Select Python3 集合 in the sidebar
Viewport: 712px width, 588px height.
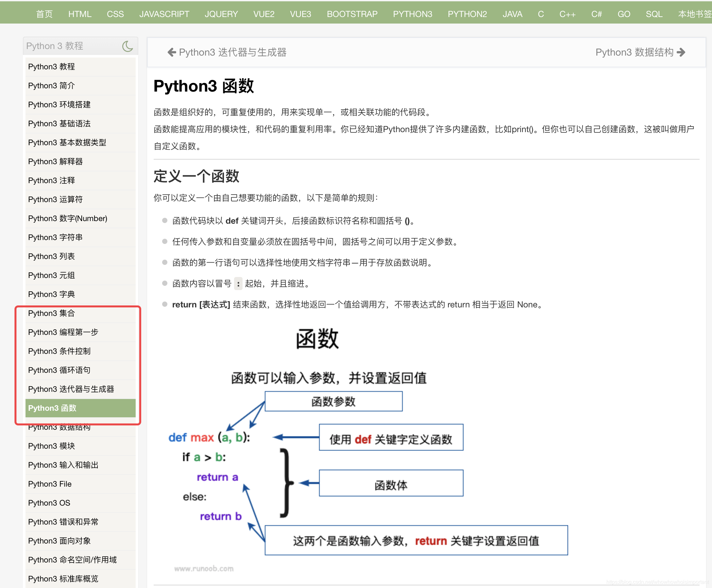tap(51, 313)
